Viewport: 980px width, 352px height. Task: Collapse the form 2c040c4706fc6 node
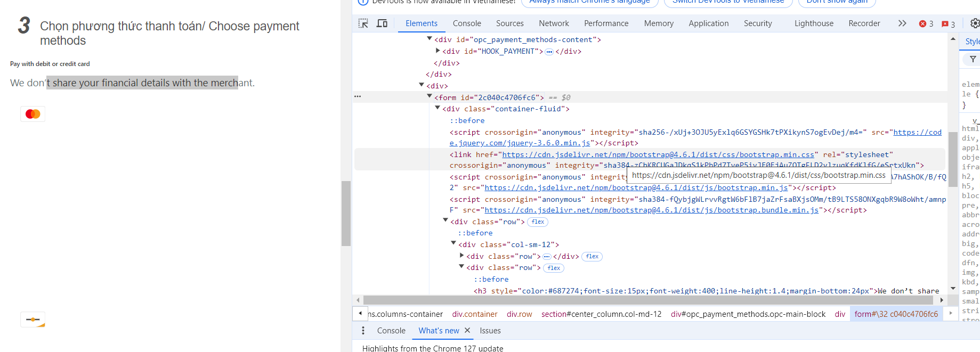click(430, 96)
